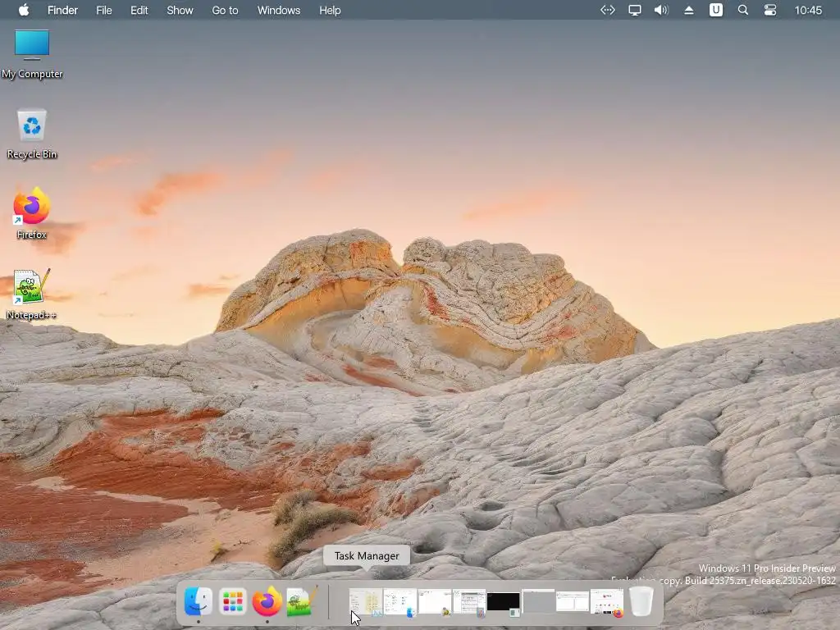
Task: Open Firefox from the dock
Action: (267, 601)
